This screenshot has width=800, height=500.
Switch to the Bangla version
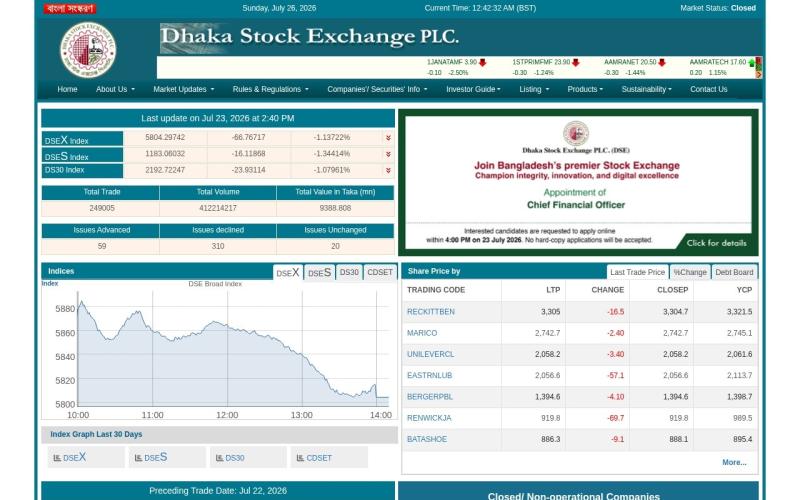click(x=69, y=8)
